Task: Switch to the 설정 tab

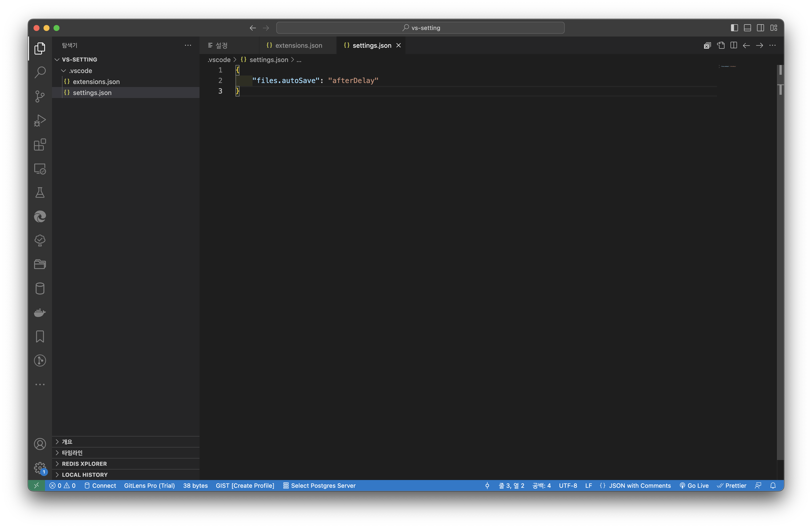Action: point(221,45)
